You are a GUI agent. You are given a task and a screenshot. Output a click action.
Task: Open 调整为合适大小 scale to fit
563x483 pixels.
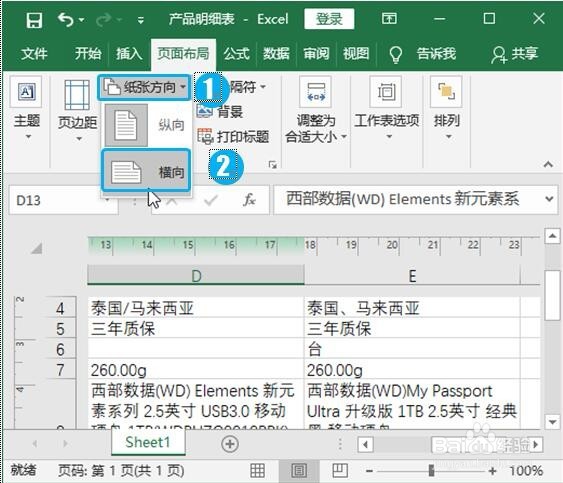(316, 110)
